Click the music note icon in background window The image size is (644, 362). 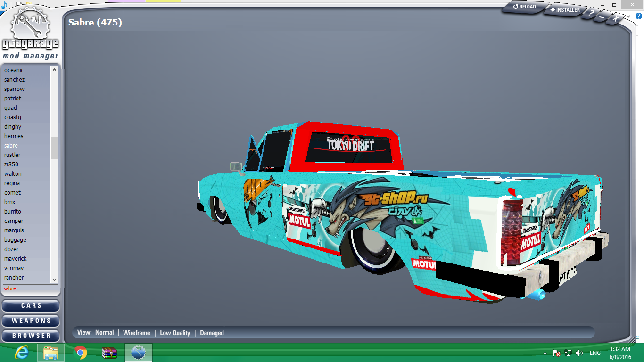point(4,5)
